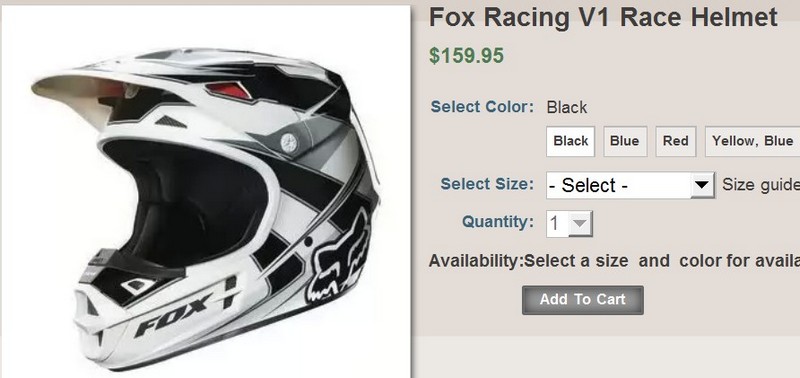Expand the Quantity dropdown arrow
The height and width of the screenshot is (378, 800).
pyautogui.click(x=580, y=223)
